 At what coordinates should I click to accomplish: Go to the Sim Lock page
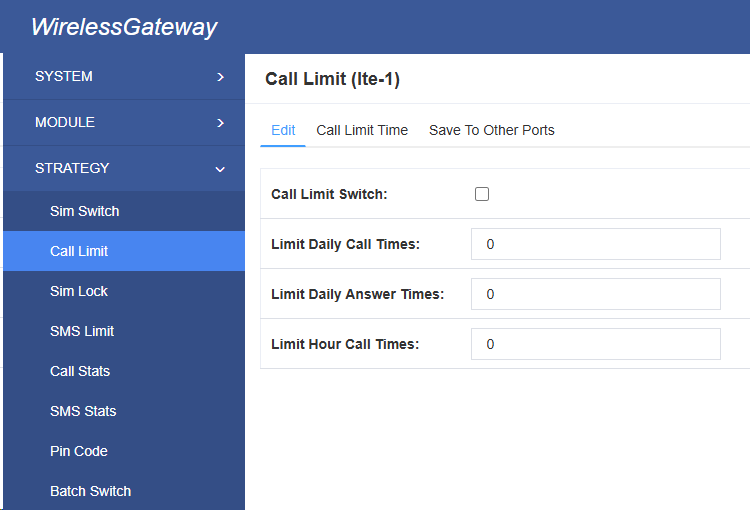tap(79, 291)
